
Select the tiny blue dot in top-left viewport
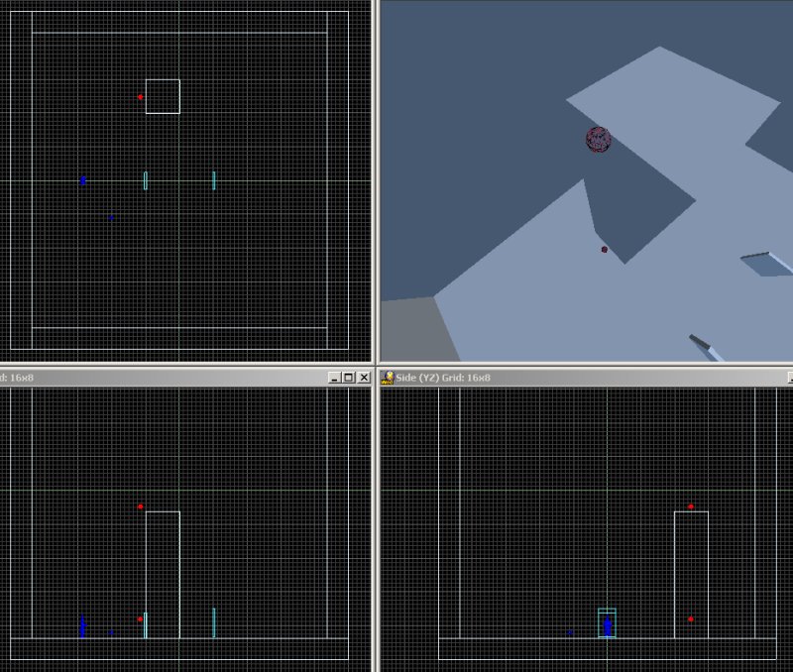tap(112, 217)
